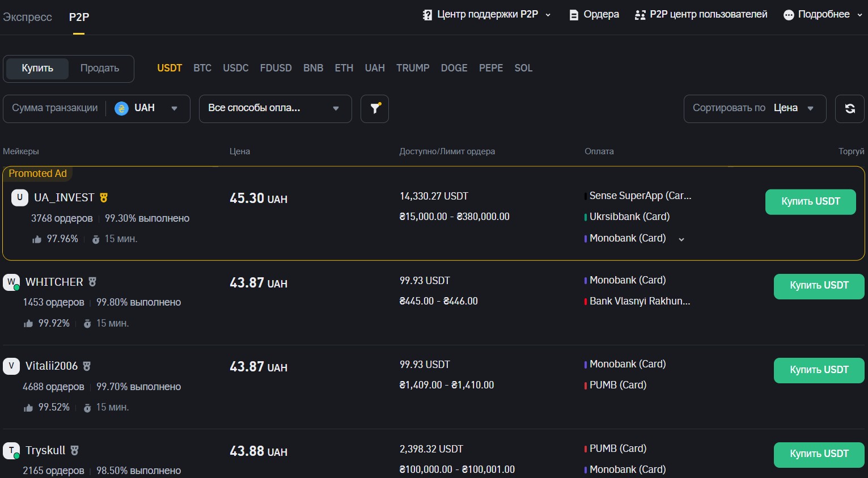Select the PEPE coin tab

coord(491,68)
